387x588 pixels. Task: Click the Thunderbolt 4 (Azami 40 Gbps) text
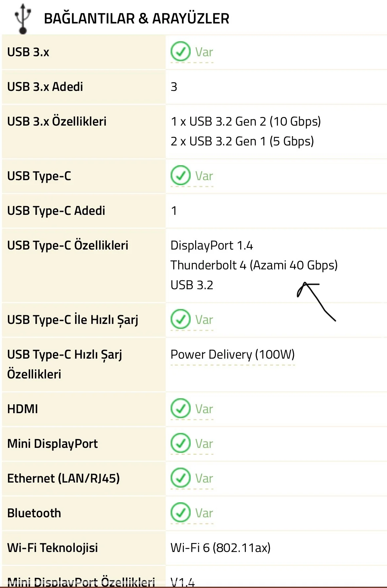tap(254, 265)
